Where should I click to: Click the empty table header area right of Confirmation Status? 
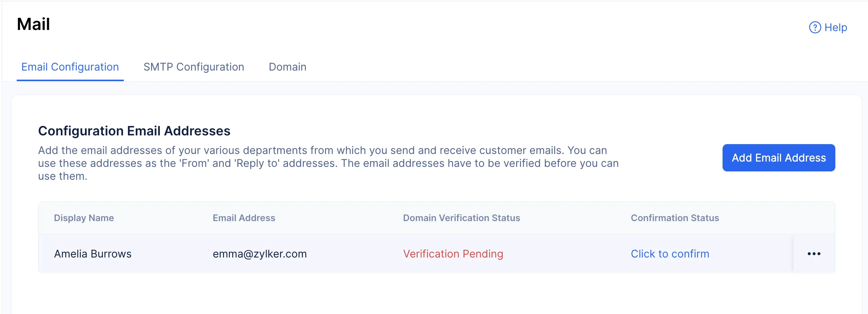click(778, 218)
